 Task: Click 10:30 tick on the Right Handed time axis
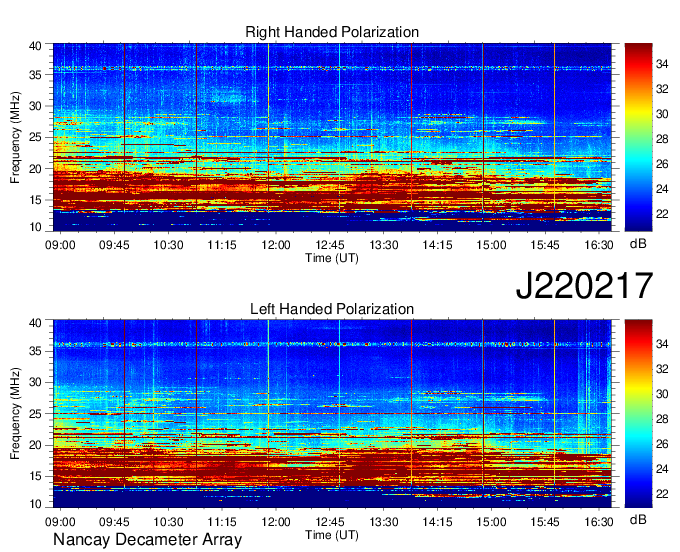[168, 245]
